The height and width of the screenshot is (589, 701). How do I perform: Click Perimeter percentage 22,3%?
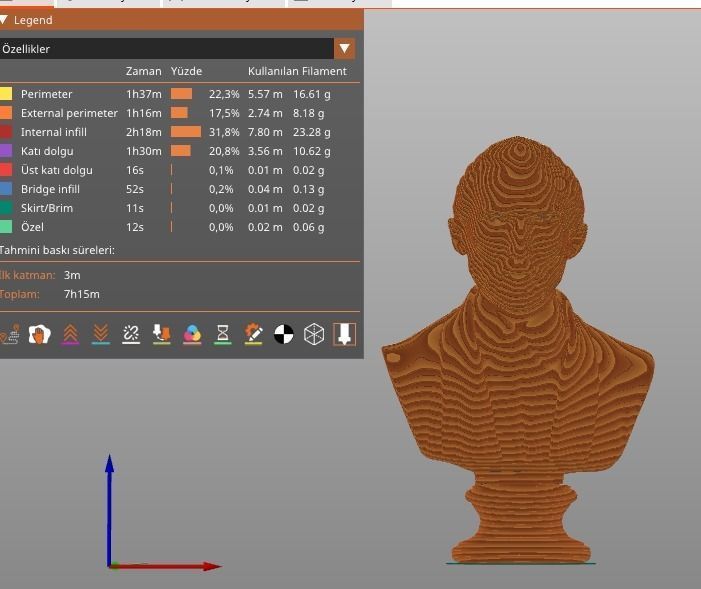click(x=224, y=94)
